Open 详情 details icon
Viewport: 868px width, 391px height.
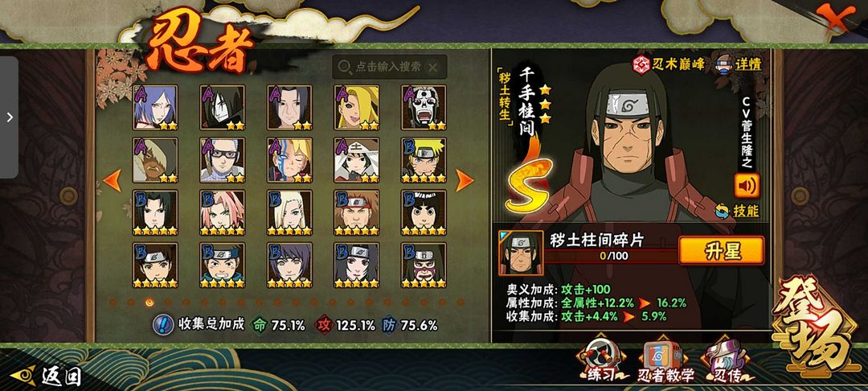[739, 64]
